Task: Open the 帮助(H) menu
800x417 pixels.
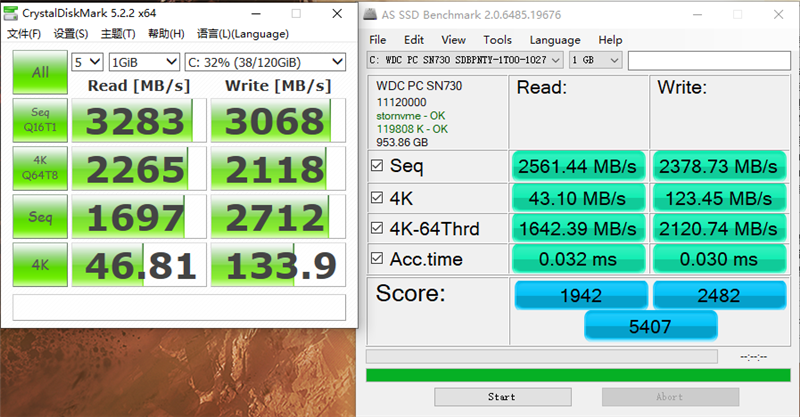Action: point(166,34)
